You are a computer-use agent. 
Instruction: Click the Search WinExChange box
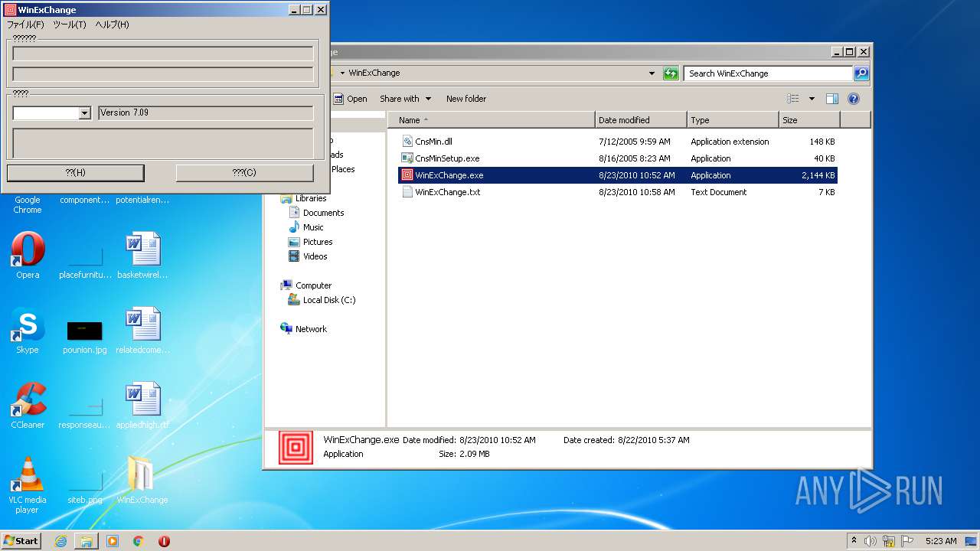click(767, 73)
